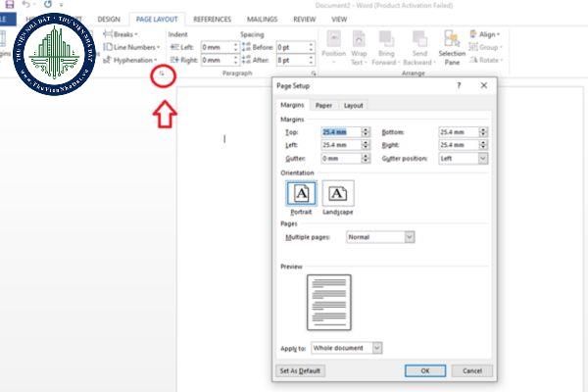Expand the Multiple pages dropdown

click(x=410, y=236)
